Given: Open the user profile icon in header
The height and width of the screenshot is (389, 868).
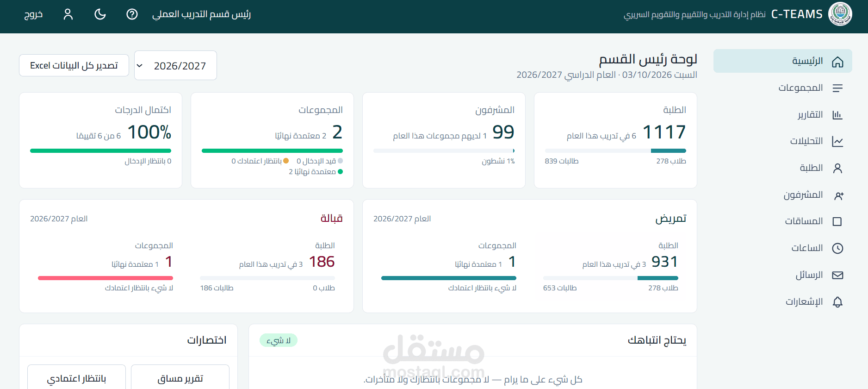Looking at the screenshot, I should [68, 14].
